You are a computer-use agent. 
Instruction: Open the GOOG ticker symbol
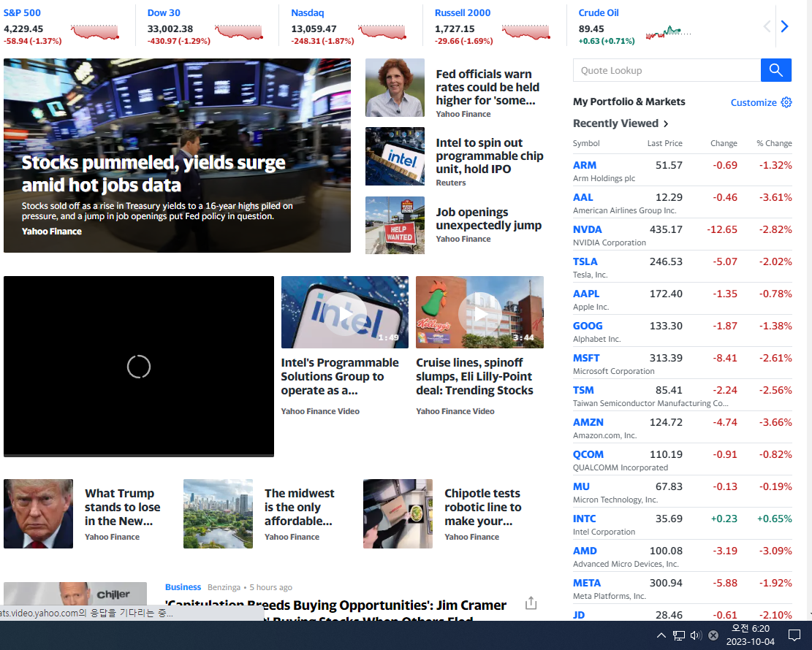587,326
